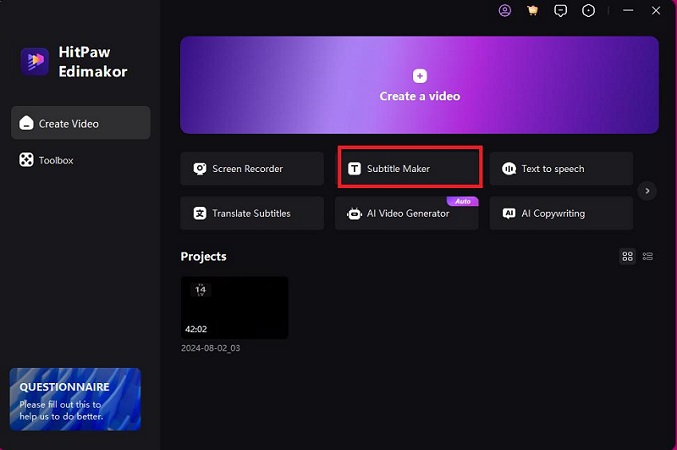The image size is (677, 450).
Task: Open the Toolbox sidebar section
Action: click(56, 160)
